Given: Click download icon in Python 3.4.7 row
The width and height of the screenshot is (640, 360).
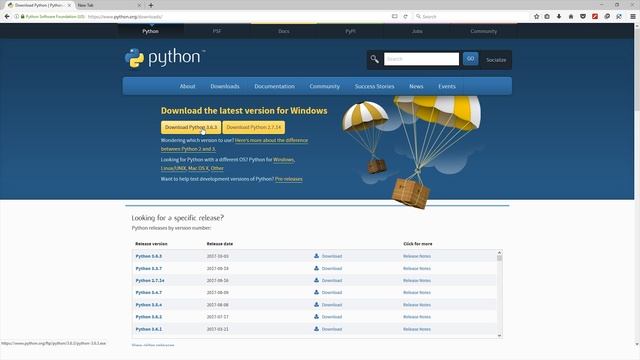Looking at the screenshot, I should point(316,292).
